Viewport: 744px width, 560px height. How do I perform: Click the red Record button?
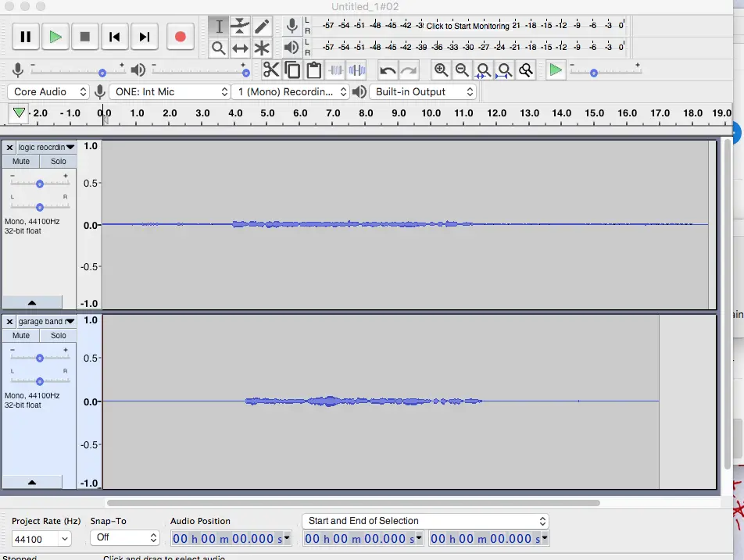coord(180,37)
